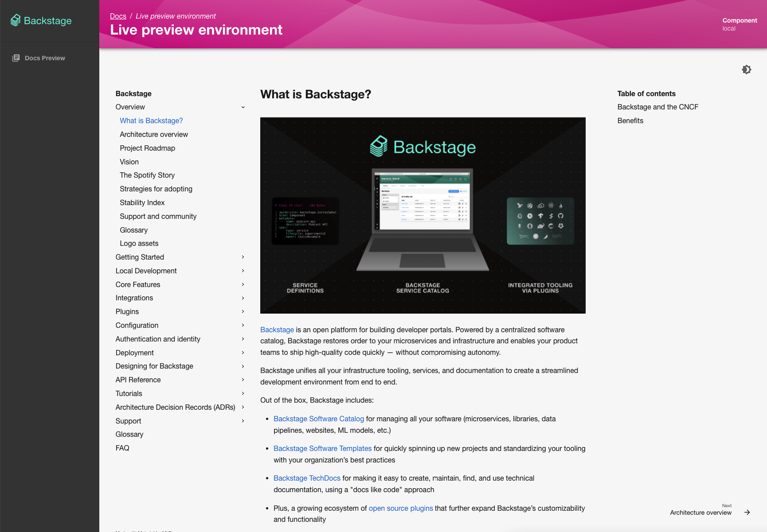This screenshot has width=767, height=532.
Task: Expand the Plugins section
Action: [243, 312]
